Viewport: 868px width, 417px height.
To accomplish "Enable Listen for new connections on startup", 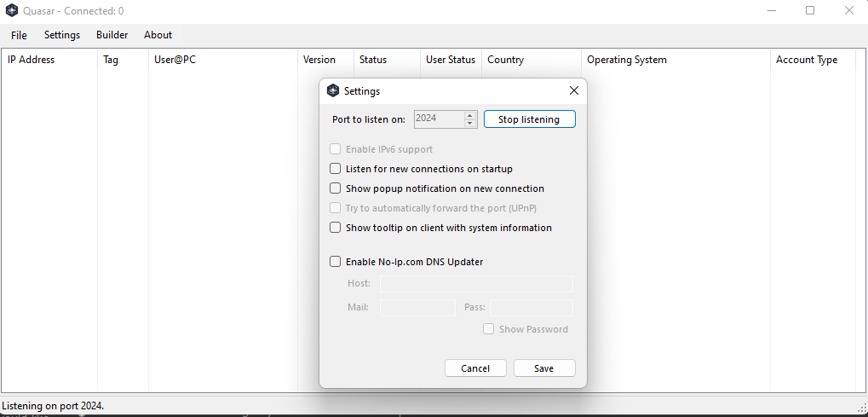I will [x=335, y=169].
